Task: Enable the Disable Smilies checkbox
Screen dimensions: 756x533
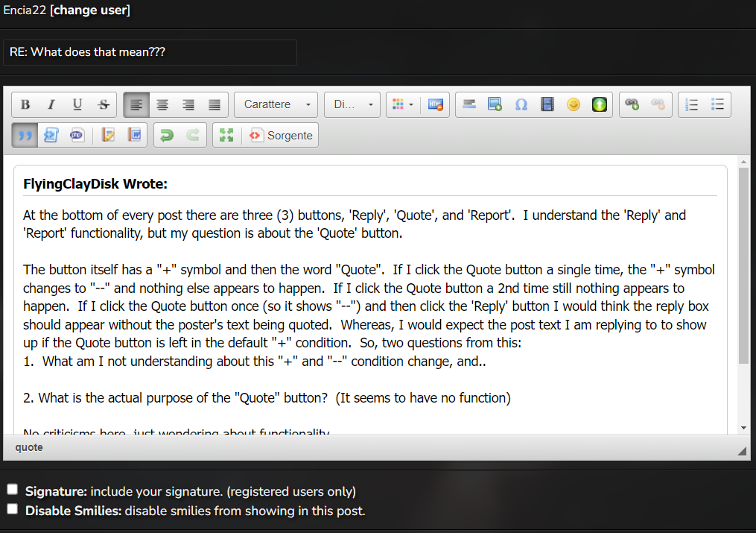Action: click(13, 509)
